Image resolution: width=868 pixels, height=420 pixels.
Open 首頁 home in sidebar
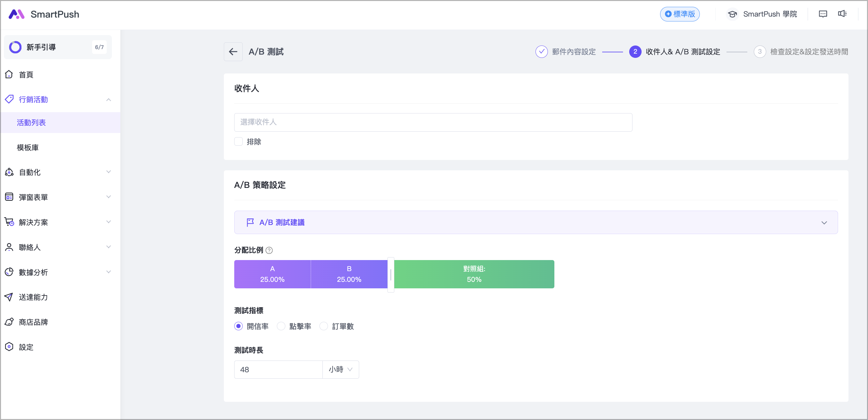pyautogui.click(x=26, y=74)
